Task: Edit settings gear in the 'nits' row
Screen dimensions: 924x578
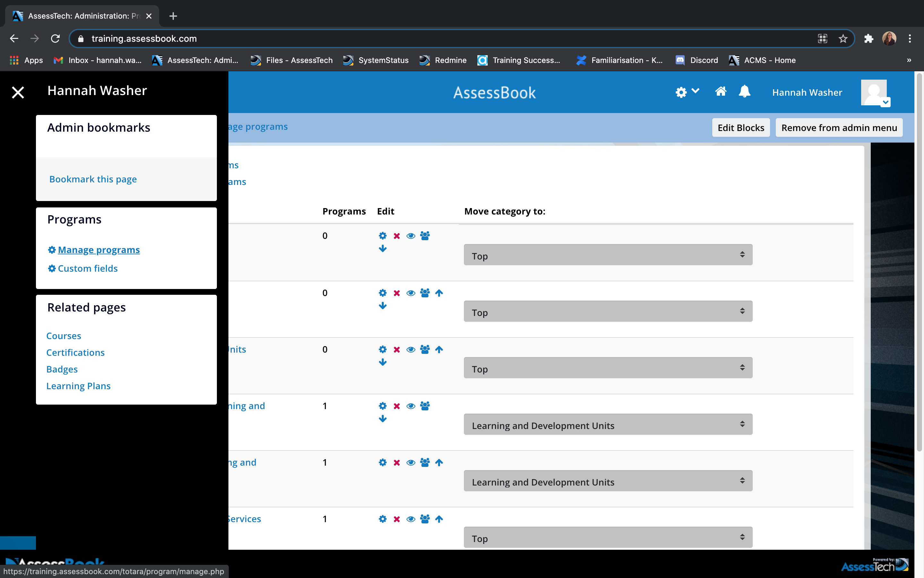Action: pyautogui.click(x=382, y=349)
